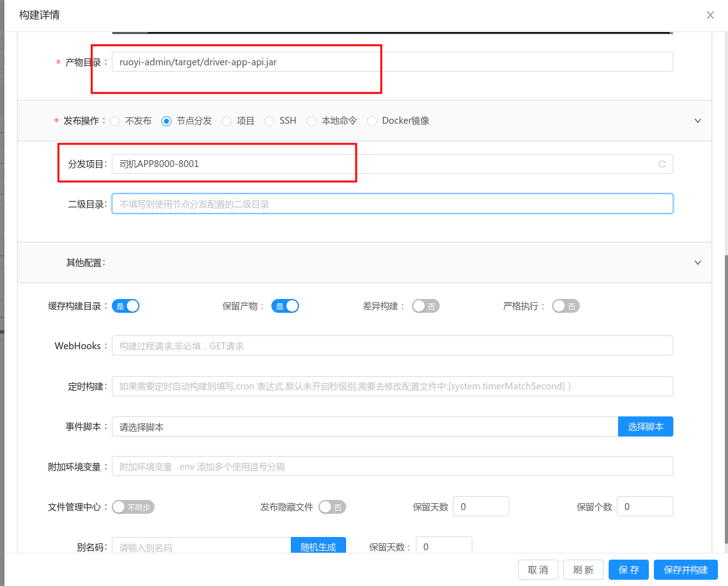Click the 随机生成 alias code button
Viewport: 728px width, 586px height.
(318, 546)
